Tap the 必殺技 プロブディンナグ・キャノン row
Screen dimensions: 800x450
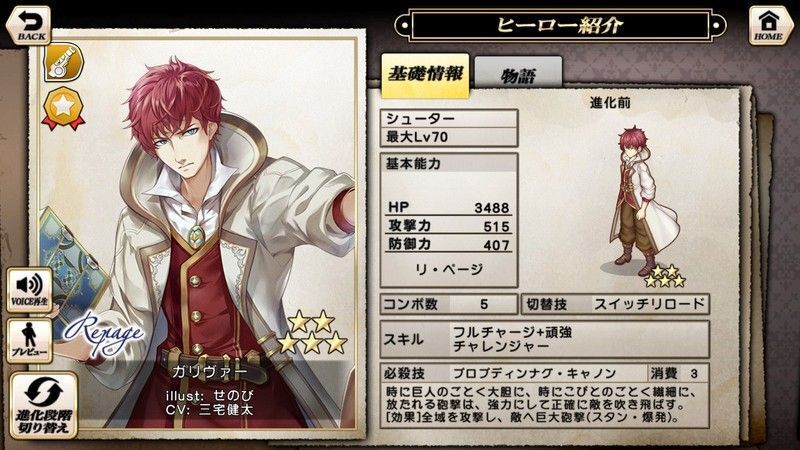point(544,373)
